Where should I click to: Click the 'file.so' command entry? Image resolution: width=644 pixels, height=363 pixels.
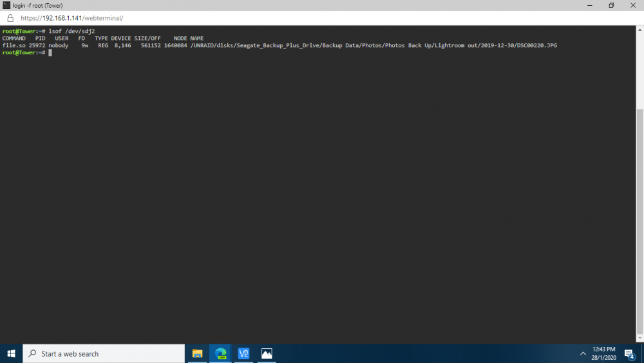[x=14, y=45]
